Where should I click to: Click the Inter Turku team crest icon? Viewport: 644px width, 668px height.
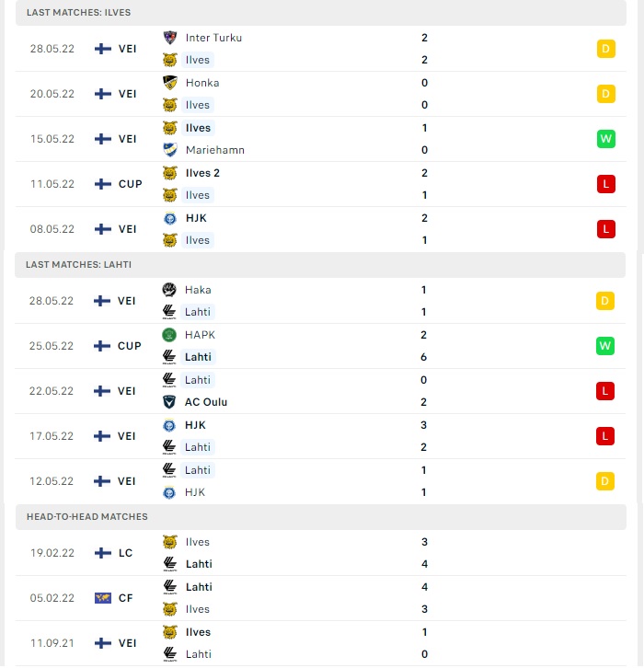point(170,38)
